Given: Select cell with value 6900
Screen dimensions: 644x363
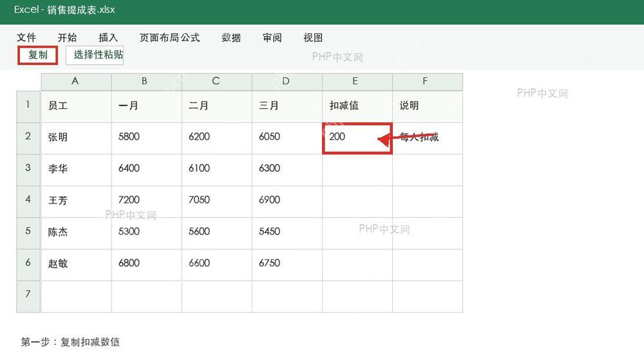Looking at the screenshot, I should pyautogui.click(x=287, y=201).
